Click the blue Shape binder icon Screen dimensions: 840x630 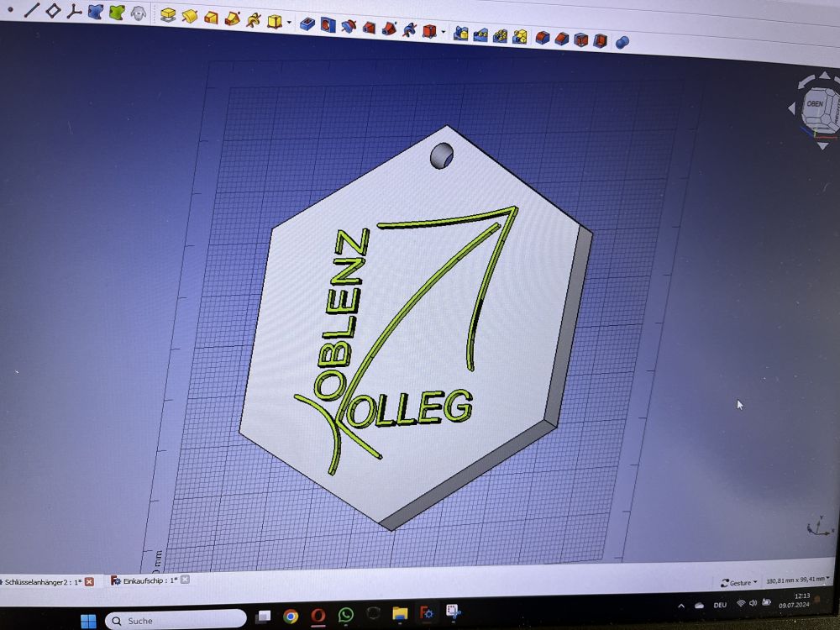click(96, 12)
